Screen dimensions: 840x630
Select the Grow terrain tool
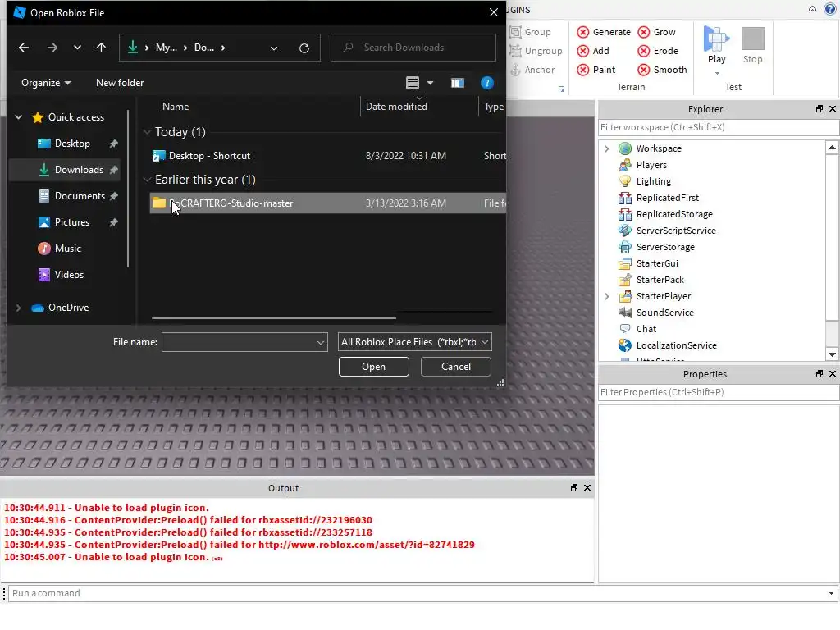coord(656,32)
